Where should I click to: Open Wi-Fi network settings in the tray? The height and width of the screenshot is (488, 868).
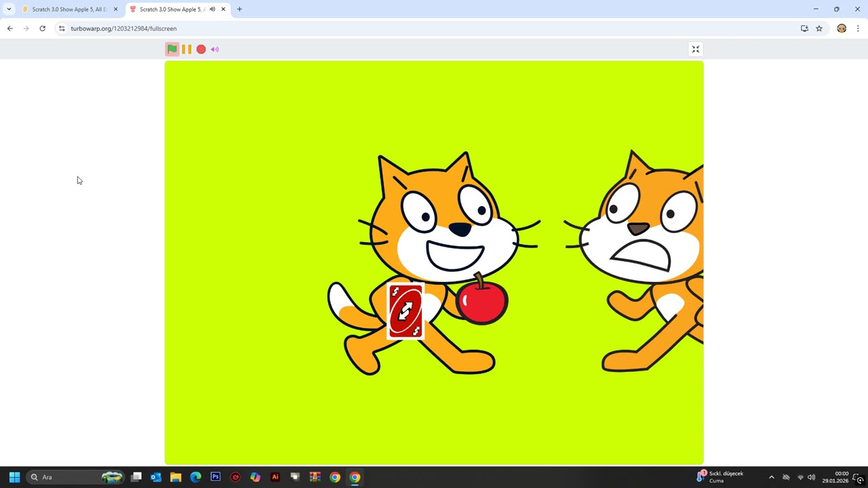[x=800, y=477]
